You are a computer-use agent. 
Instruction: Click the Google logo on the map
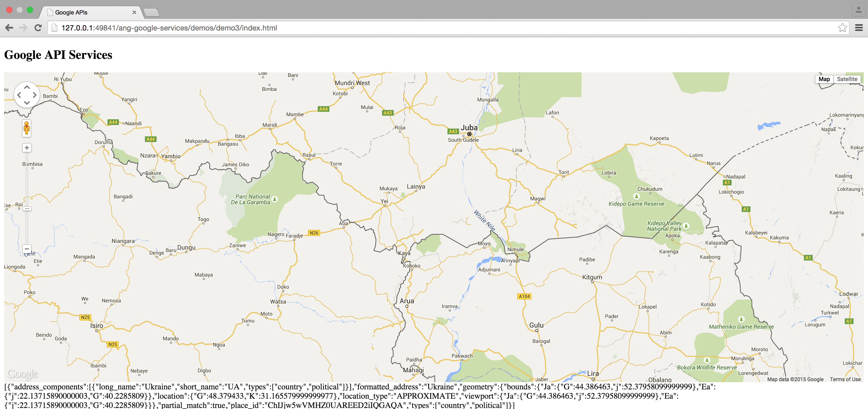22,373
